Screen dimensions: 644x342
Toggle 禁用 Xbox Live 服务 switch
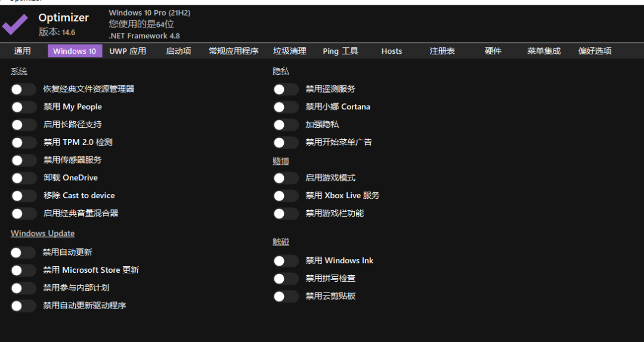coord(286,195)
